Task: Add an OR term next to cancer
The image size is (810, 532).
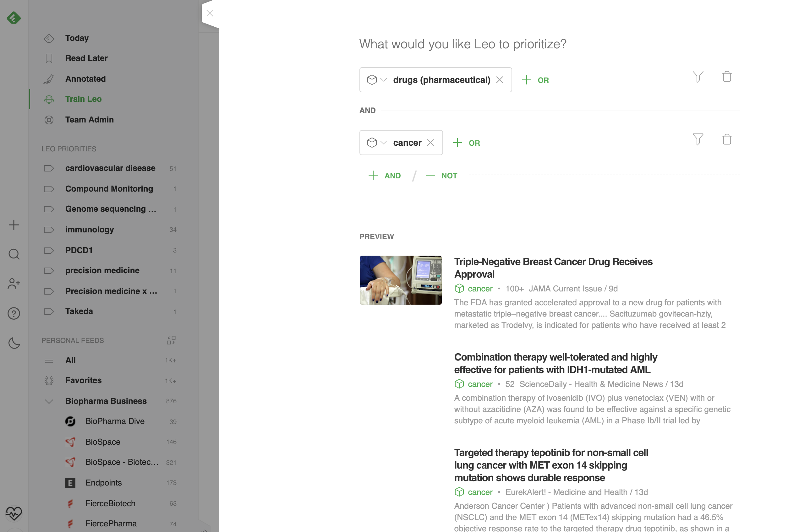Action: coord(467,143)
